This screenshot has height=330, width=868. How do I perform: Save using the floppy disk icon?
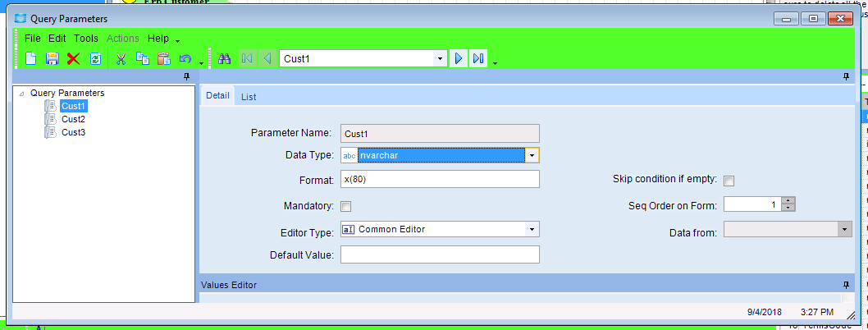pos(52,58)
